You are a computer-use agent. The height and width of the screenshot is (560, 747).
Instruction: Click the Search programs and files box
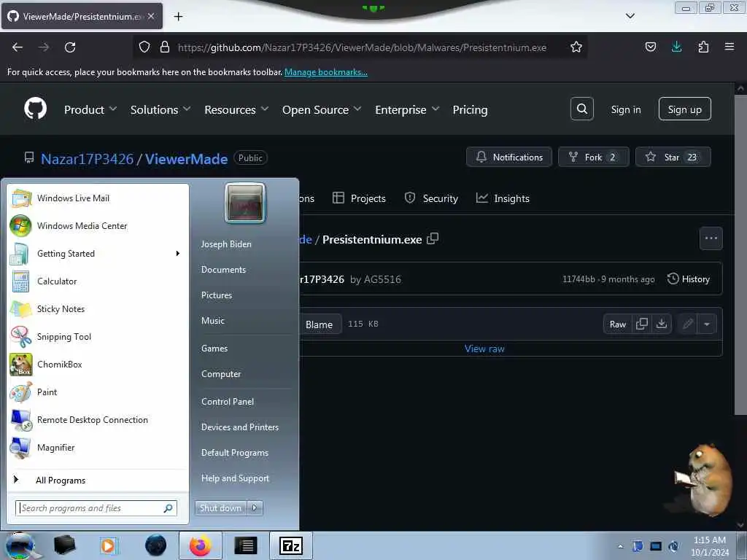click(x=96, y=508)
